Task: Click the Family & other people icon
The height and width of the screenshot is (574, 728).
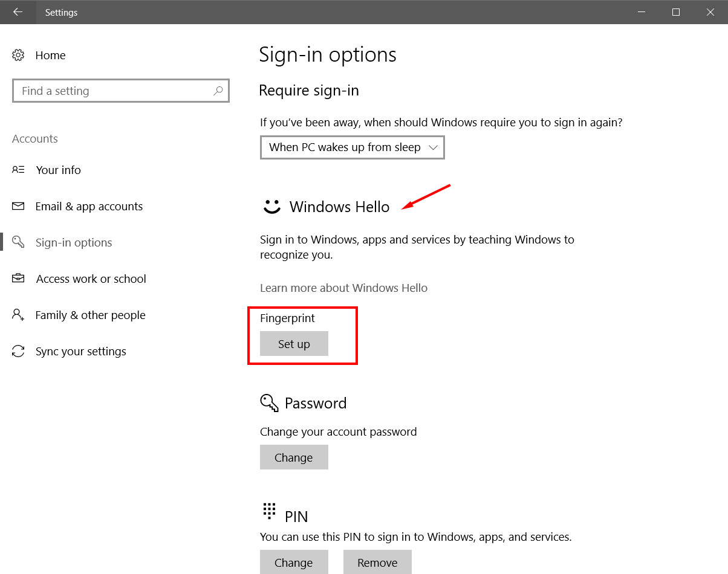Action: tap(18, 315)
